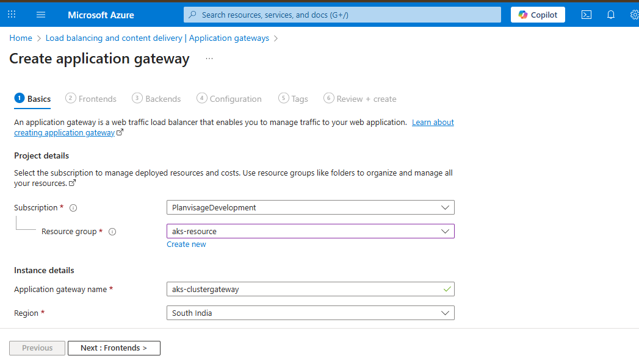Open the Azure app launcher waffle icon
639x364 pixels.
click(x=11, y=14)
